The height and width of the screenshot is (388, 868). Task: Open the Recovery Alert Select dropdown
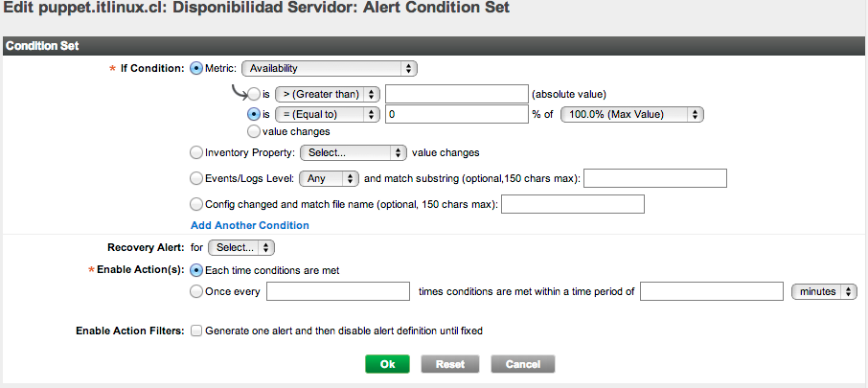coord(240,247)
